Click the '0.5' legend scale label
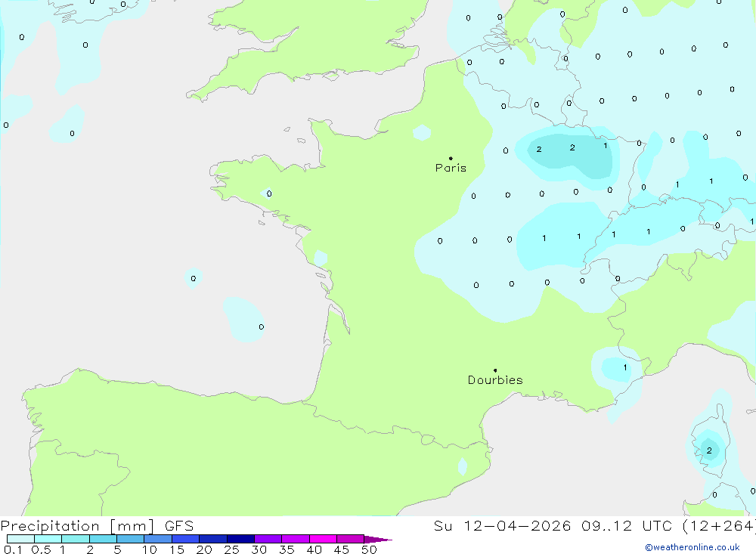This screenshot has height=554, width=756. point(42,549)
